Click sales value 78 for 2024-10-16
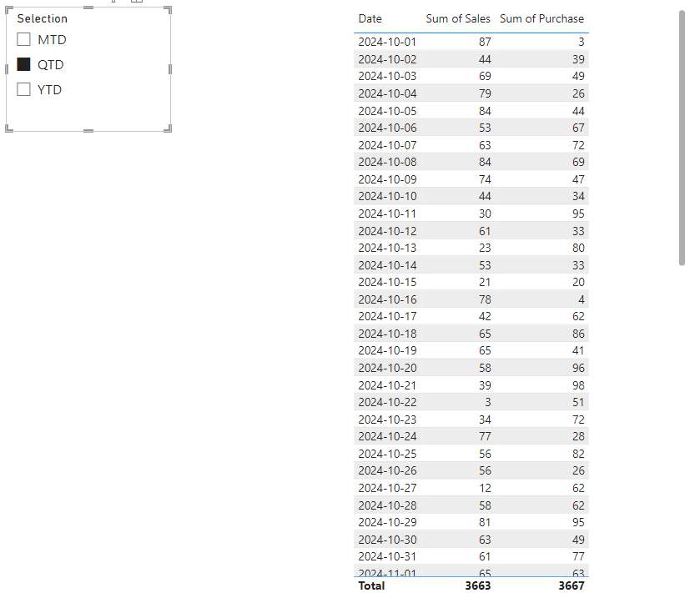Viewport: 700px width, 593px height. coord(485,299)
